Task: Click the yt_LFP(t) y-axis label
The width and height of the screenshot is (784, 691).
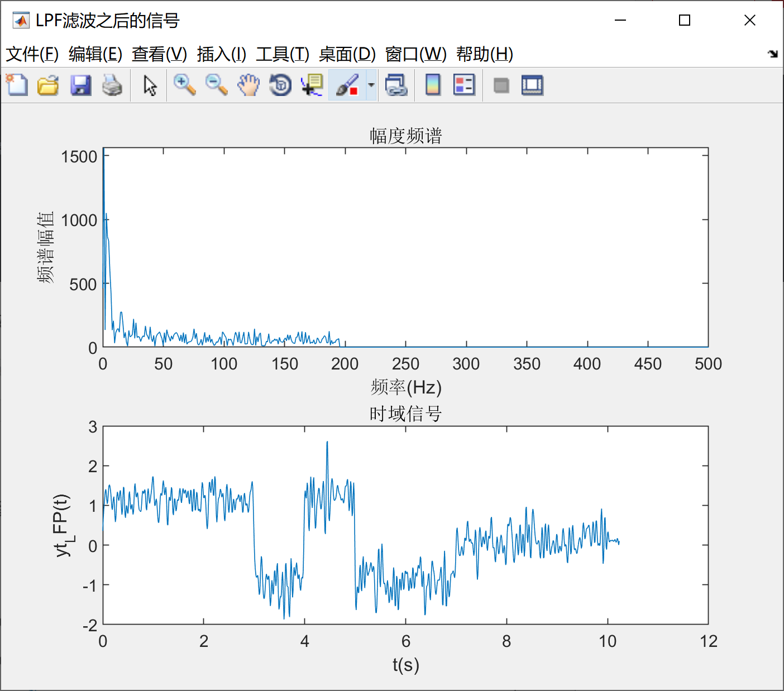Action: tap(63, 525)
